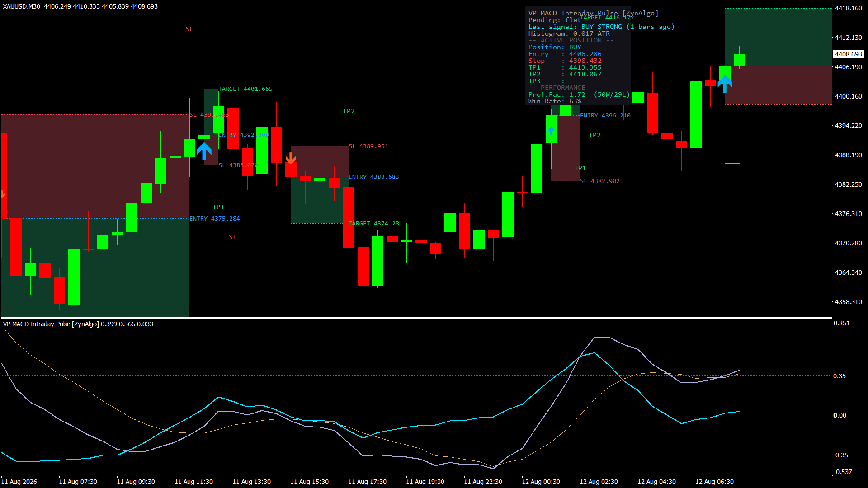Click the -0.537 indicator scale value
Viewport: 868px width, 488px height.
pyautogui.click(x=843, y=472)
